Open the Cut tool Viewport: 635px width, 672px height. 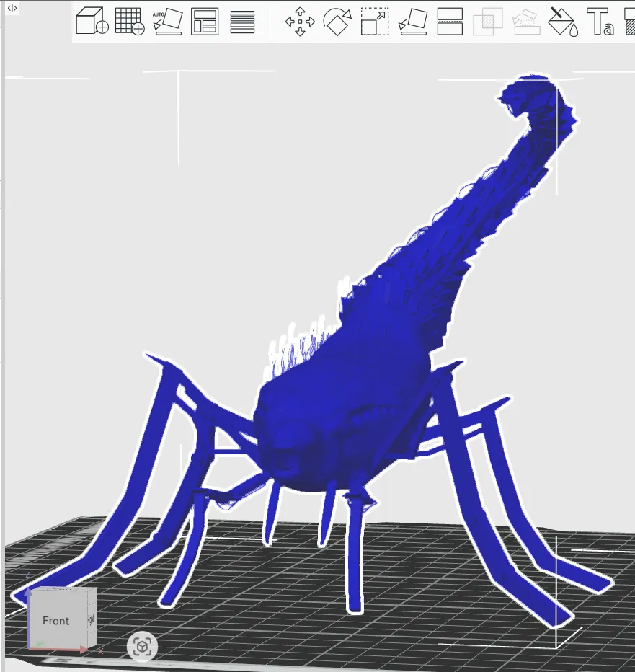pyautogui.click(x=450, y=22)
